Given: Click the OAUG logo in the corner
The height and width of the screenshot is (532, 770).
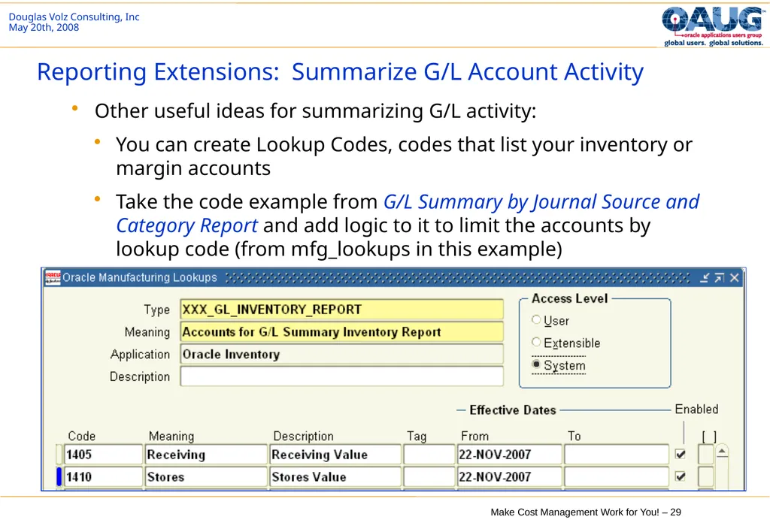Looking at the screenshot, I should pyautogui.click(x=714, y=26).
